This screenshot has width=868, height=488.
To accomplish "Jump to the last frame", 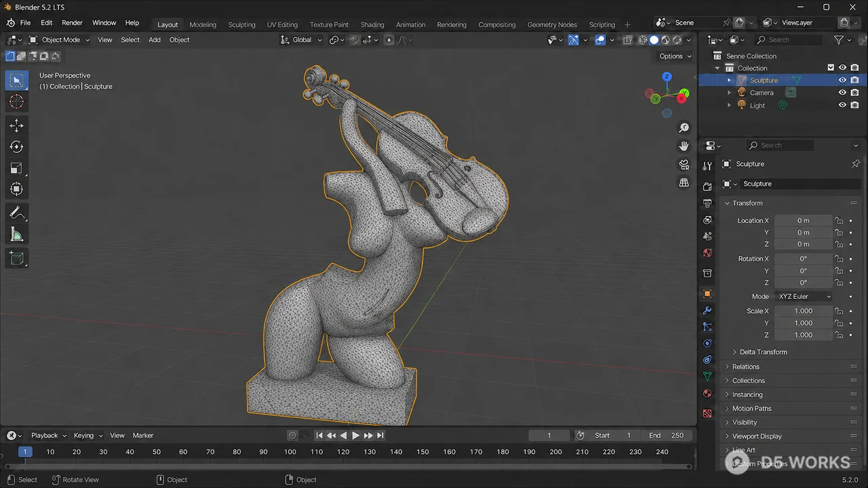I will click(x=380, y=435).
